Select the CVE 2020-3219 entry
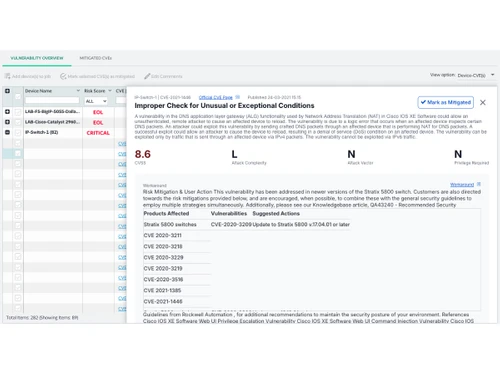This screenshot has width=500, height=375. coord(163,268)
